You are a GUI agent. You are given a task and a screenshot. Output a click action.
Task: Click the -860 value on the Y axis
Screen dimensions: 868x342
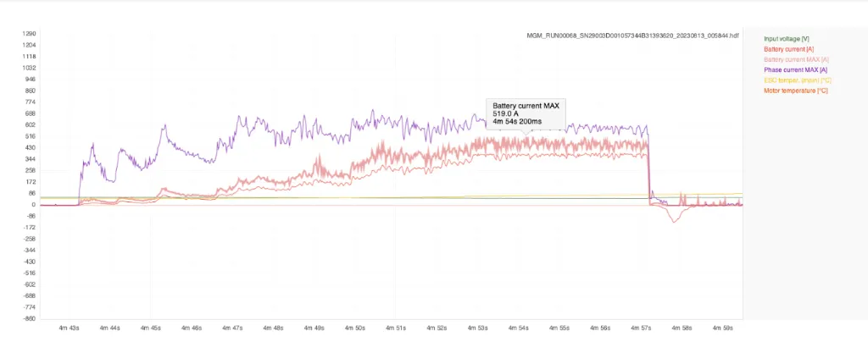coord(29,319)
